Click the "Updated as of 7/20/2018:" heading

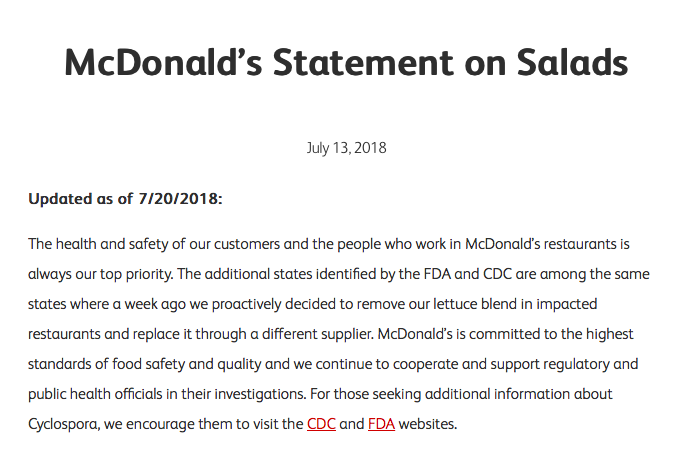(x=125, y=198)
